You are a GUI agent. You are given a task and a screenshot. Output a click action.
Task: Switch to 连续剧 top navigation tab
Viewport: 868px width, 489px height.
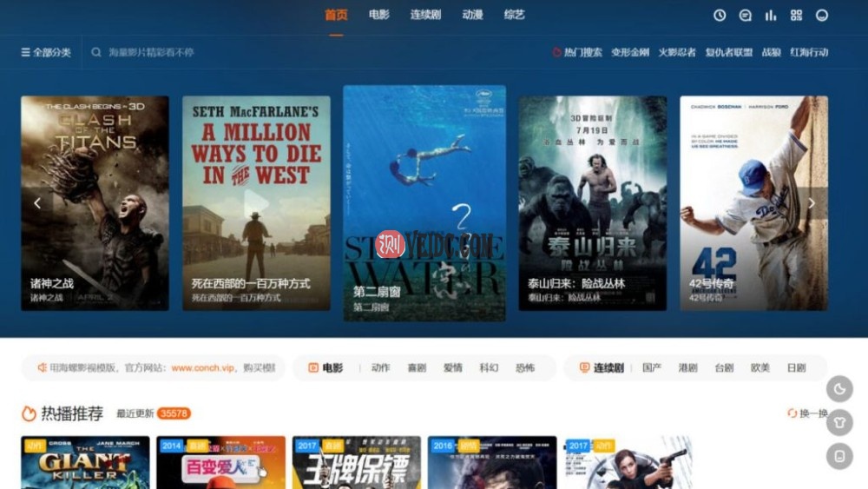[x=425, y=15]
